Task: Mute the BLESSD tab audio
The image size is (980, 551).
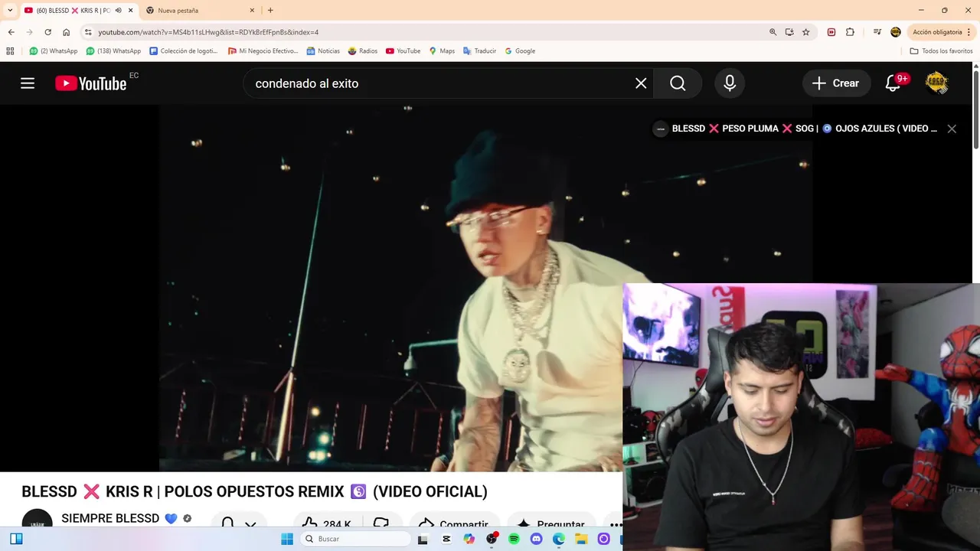Action: pyautogui.click(x=118, y=11)
